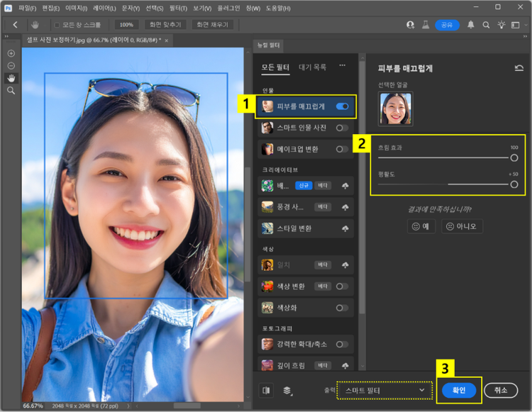Click the 66.67% zoom field in status bar
The image size is (532, 412).
33,406
